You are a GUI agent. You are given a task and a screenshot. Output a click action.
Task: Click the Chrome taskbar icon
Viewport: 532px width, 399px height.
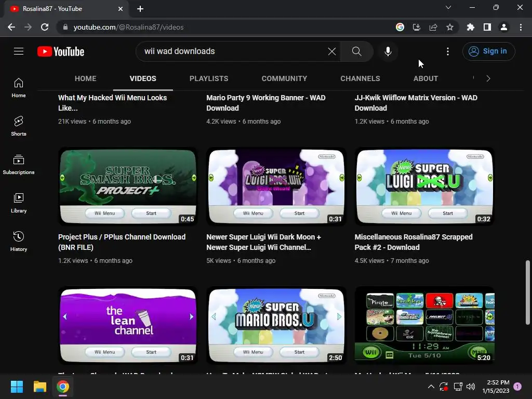(x=63, y=387)
